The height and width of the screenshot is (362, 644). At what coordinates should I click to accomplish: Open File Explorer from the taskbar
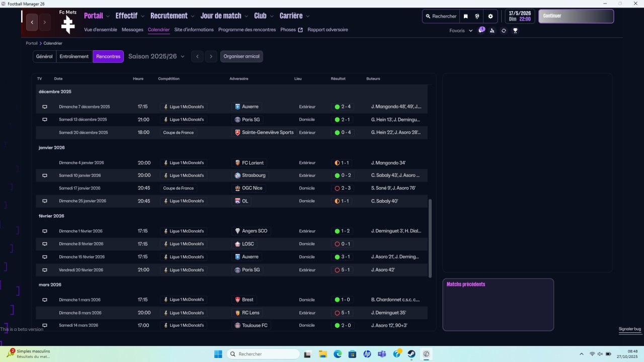coord(323,354)
